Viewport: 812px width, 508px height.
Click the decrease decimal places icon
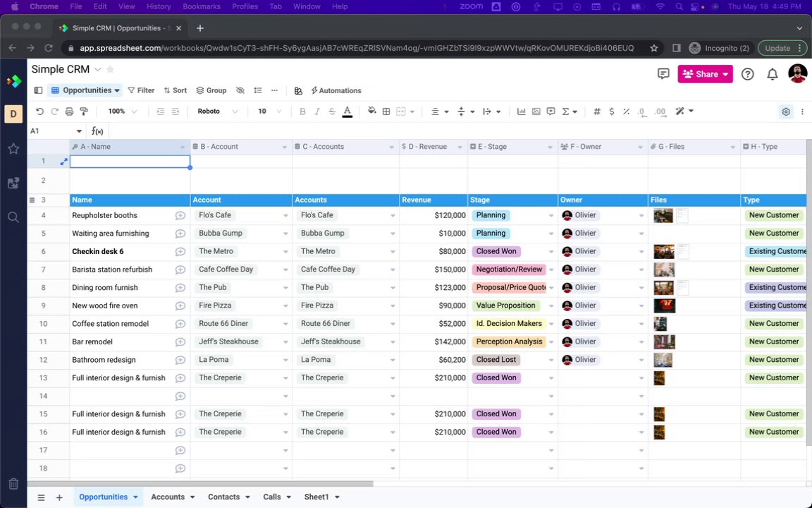tap(642, 111)
